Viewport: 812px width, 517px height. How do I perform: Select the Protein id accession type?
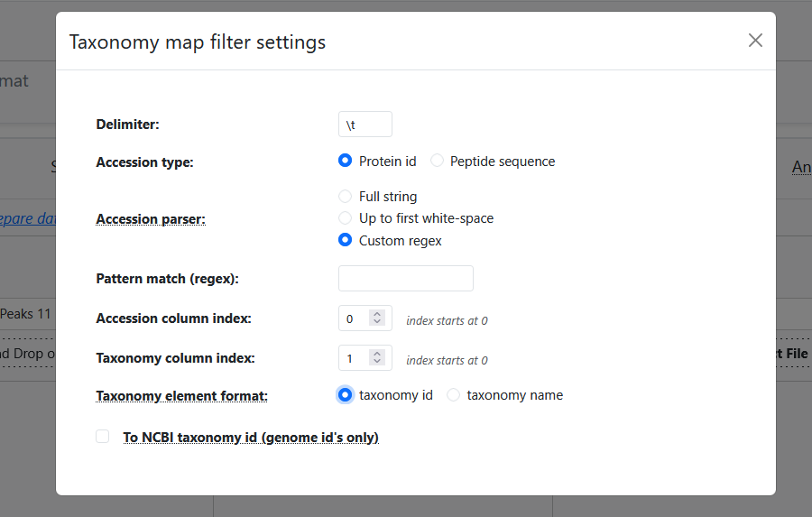click(345, 162)
